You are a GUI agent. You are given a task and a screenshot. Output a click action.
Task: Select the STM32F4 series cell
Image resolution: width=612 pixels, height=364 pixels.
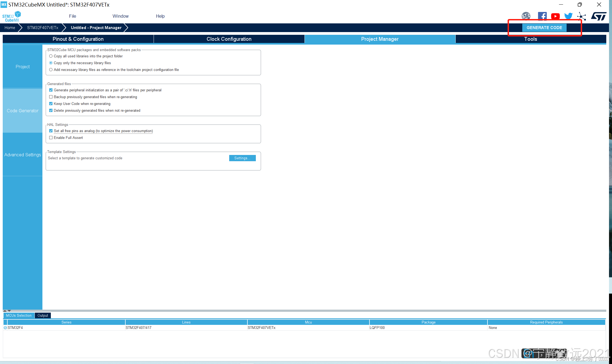[x=66, y=328]
